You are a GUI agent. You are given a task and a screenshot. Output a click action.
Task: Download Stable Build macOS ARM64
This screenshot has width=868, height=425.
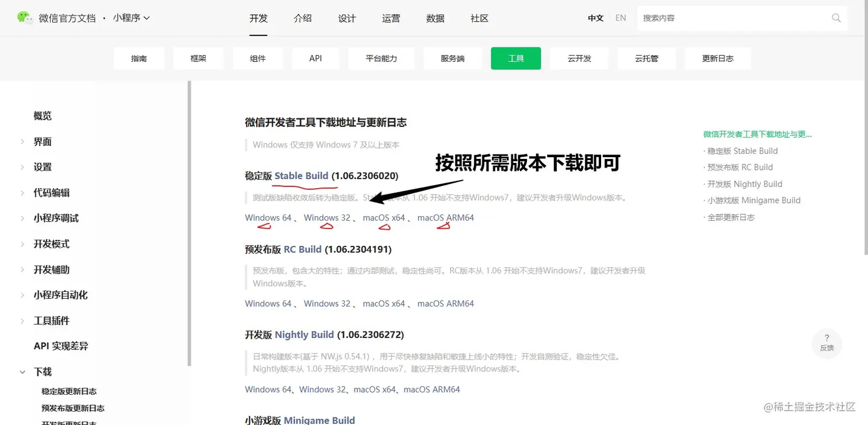(445, 218)
